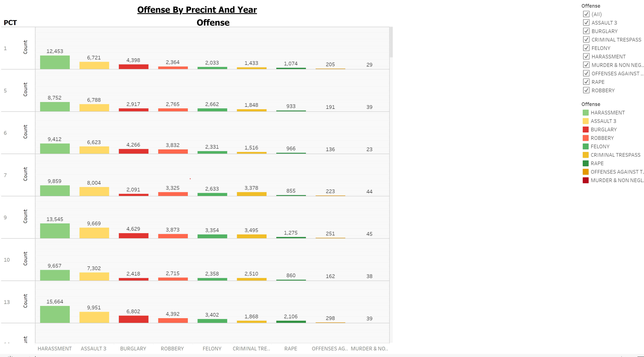The height and width of the screenshot is (357, 644).
Task: Uncheck the ROBBERY filter checkbox
Action: coord(587,90)
